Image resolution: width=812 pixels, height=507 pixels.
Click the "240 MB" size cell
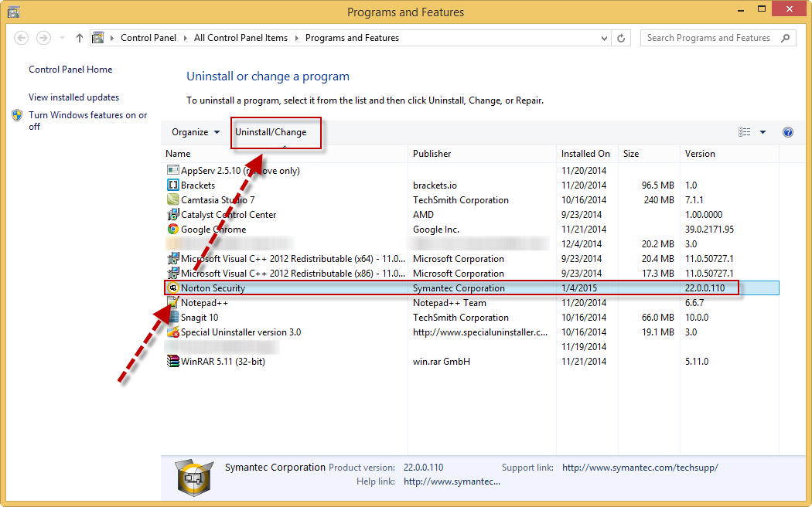659,199
